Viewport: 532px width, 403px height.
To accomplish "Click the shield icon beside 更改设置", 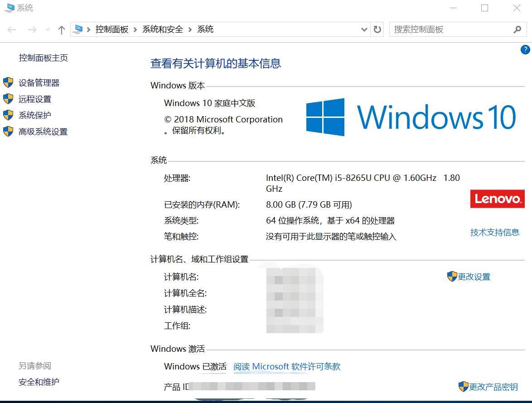I will 452,277.
